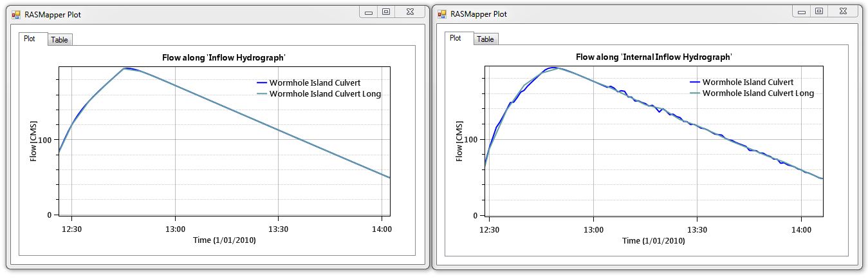Viewport: 868px width, 279px height.
Task: Click the right window's 'RASMapper Plot' title text
Action: 479,14
